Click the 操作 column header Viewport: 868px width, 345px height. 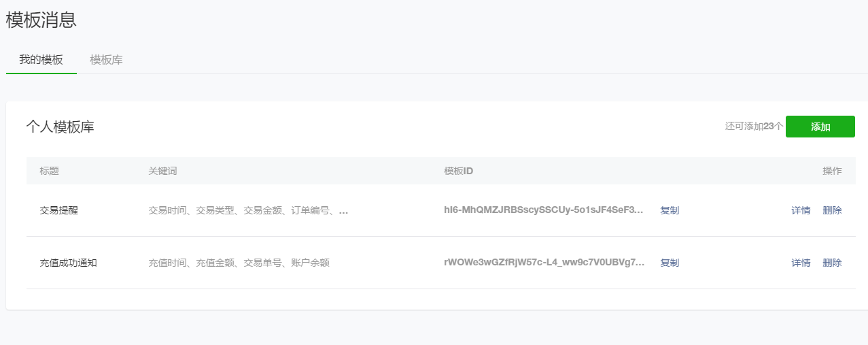pyautogui.click(x=831, y=171)
